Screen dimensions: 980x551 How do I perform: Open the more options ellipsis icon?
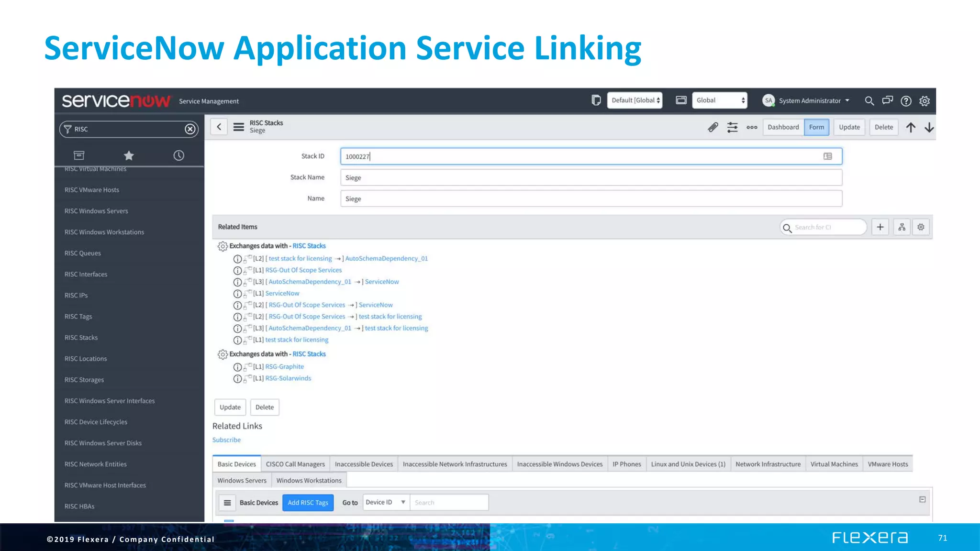pyautogui.click(x=752, y=127)
